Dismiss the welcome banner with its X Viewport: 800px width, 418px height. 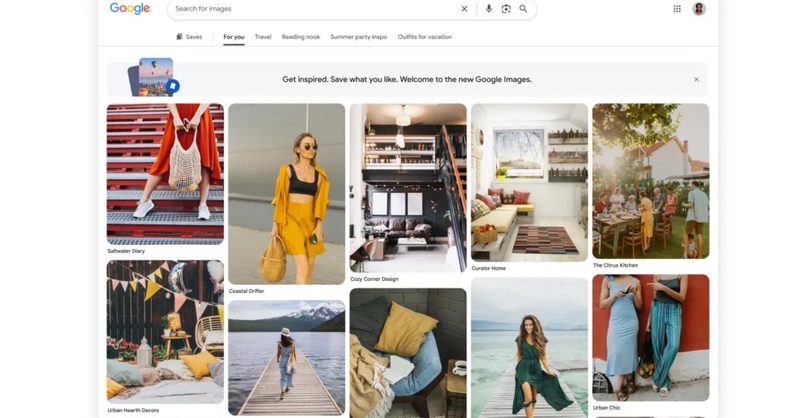pos(696,80)
